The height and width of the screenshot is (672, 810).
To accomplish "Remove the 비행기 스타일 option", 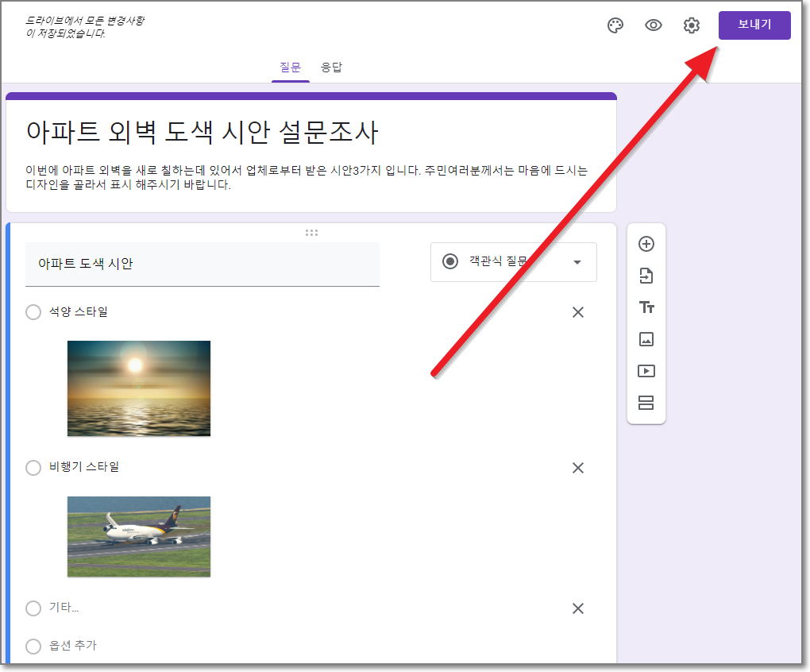I will coord(578,467).
